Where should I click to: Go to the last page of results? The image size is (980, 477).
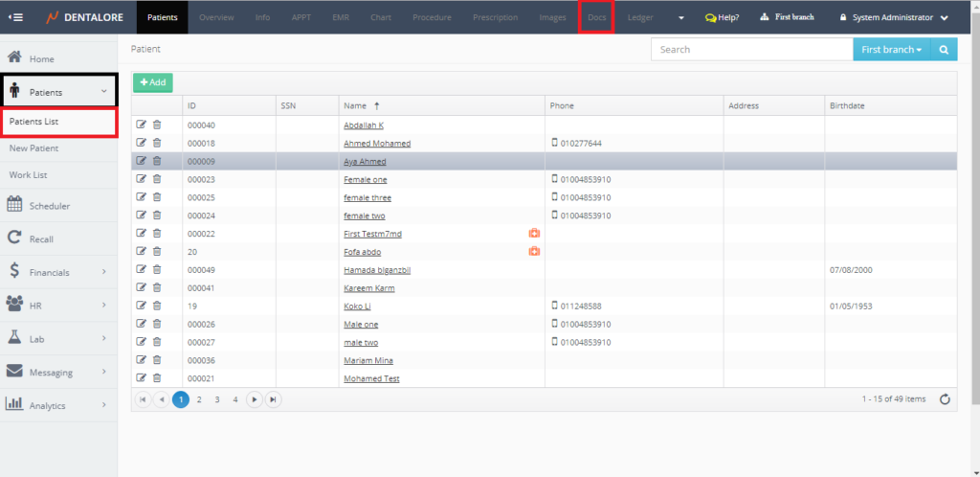pyautogui.click(x=274, y=399)
